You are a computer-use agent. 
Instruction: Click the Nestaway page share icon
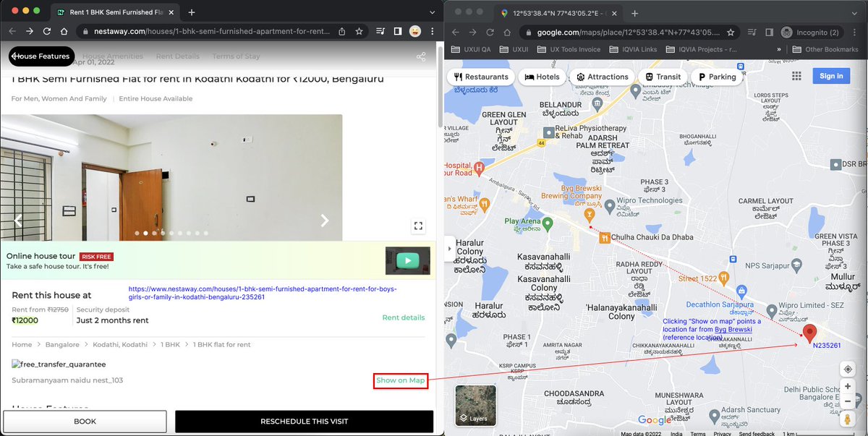click(x=421, y=56)
